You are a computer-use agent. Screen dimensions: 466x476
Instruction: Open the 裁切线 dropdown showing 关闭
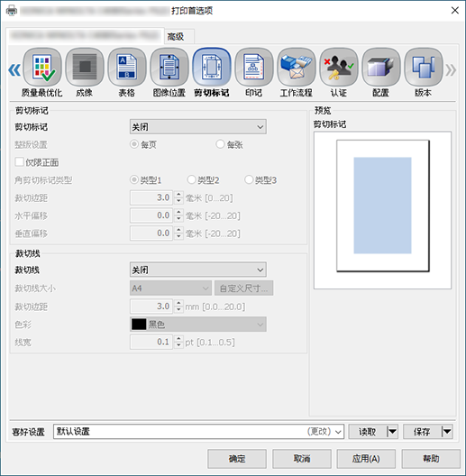[198, 270]
